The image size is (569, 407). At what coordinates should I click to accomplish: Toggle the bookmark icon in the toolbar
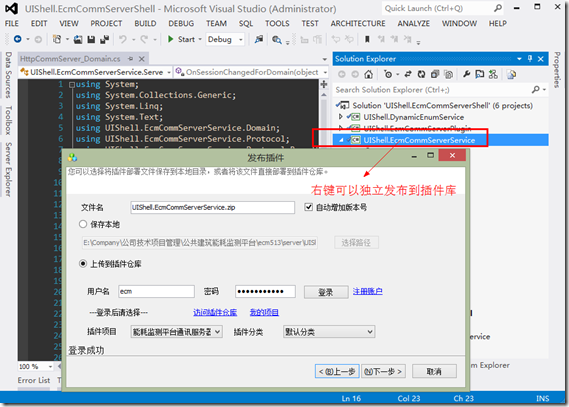coord(367,39)
